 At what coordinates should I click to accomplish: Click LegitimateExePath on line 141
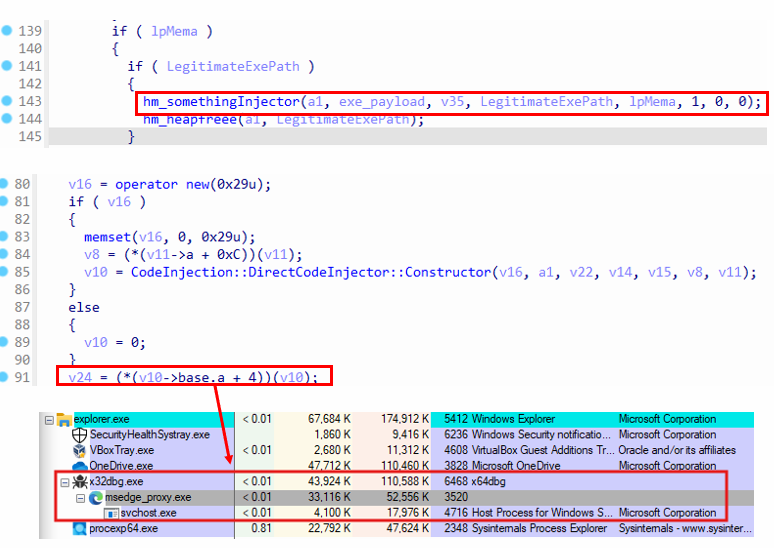click(x=233, y=67)
